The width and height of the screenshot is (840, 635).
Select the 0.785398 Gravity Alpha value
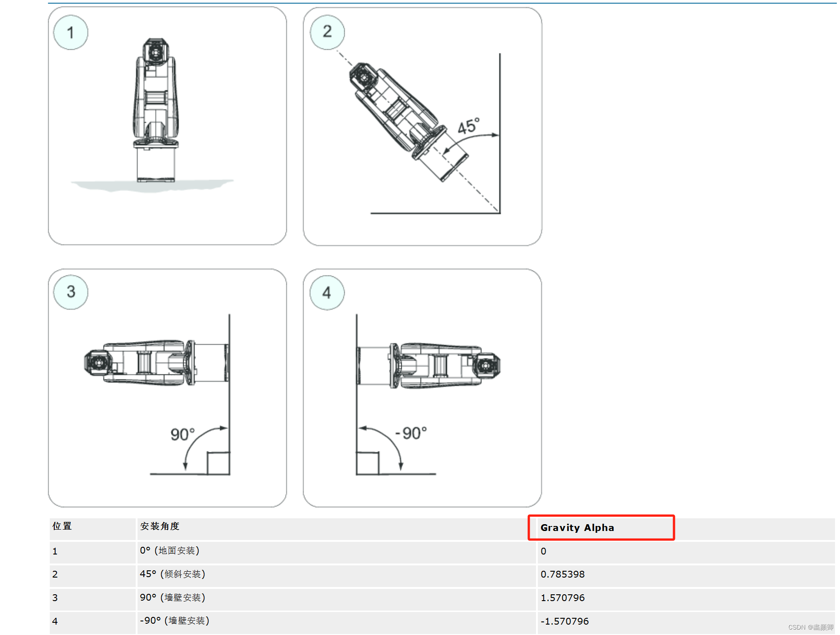click(563, 574)
